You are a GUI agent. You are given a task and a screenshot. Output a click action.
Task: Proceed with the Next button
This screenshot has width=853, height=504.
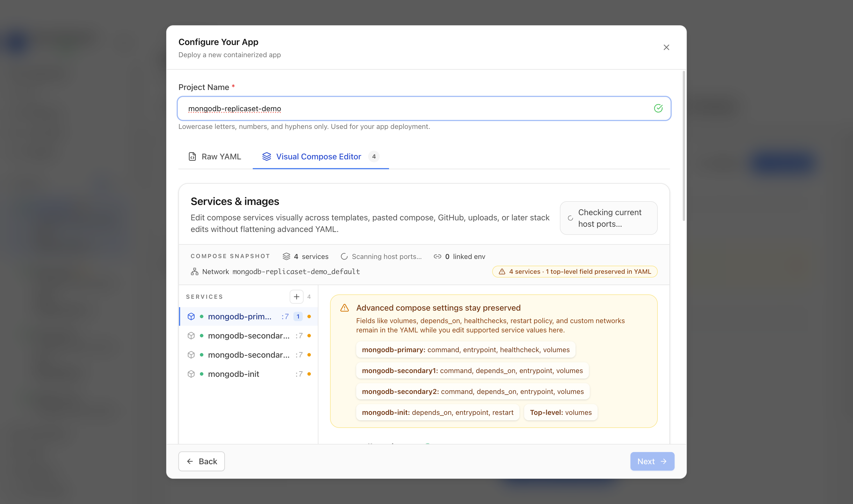tap(652, 461)
